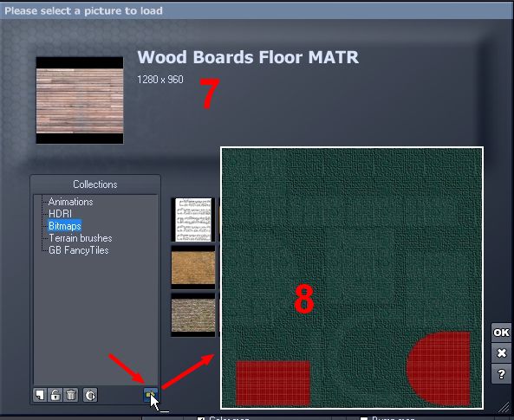514x420 pixels.
Task: Open the GB FancyTiles collection
Action: pyautogui.click(x=79, y=250)
